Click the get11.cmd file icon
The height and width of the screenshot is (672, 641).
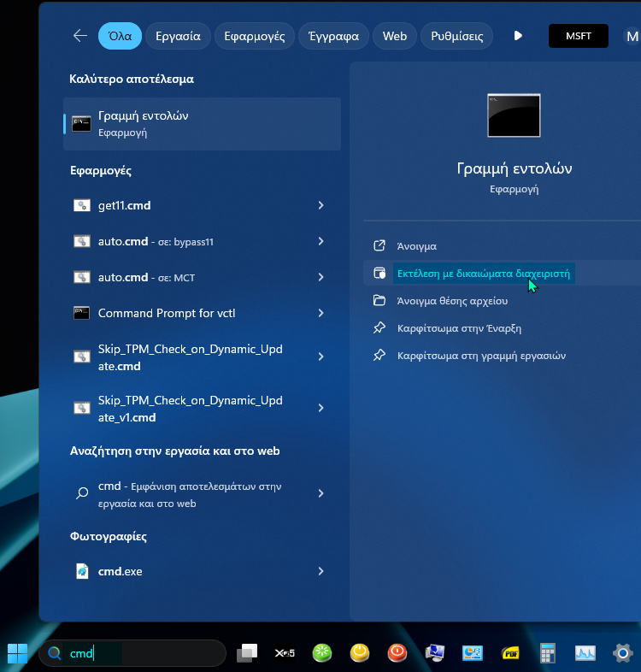point(81,206)
